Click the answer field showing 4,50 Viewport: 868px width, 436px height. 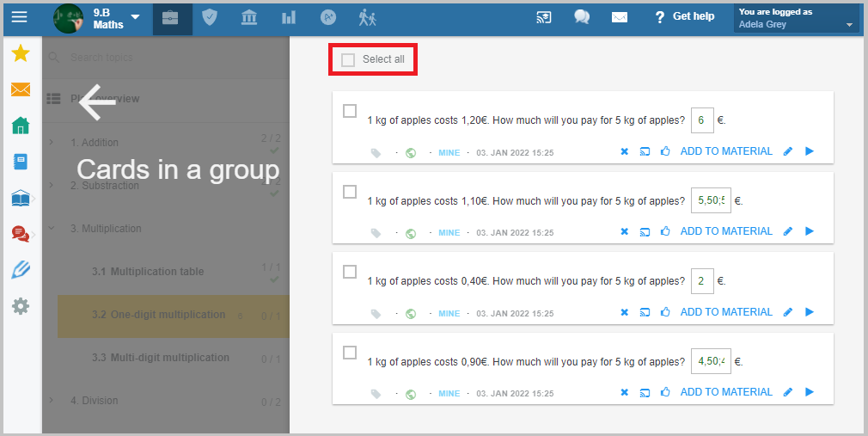coord(711,361)
